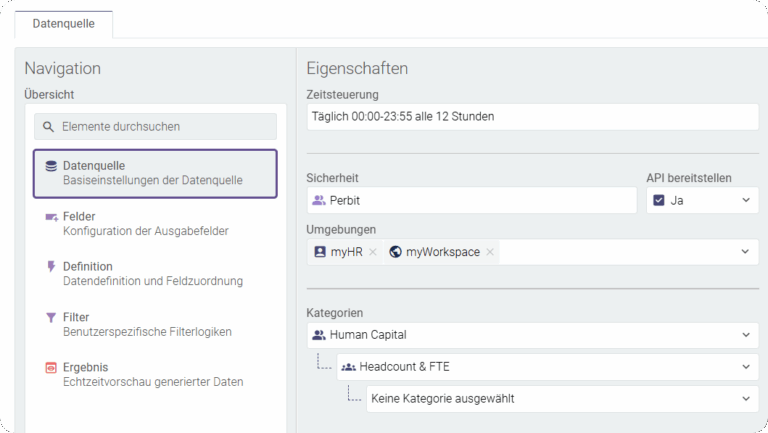This screenshot has height=433, width=768.
Task: Click the Eigenschaften heading
Action: [357, 69]
